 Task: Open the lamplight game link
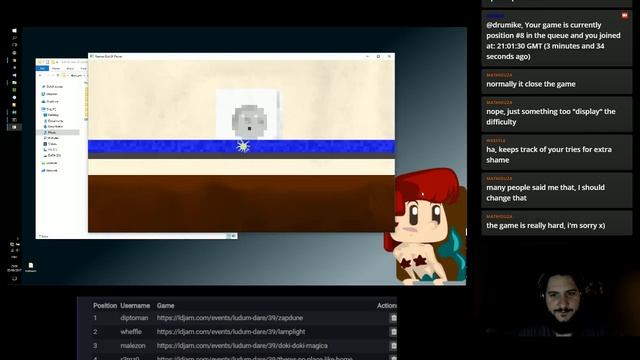(x=231, y=332)
